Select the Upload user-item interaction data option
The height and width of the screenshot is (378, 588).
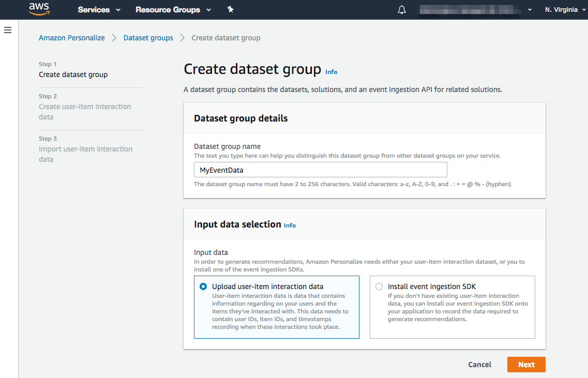[x=203, y=286]
